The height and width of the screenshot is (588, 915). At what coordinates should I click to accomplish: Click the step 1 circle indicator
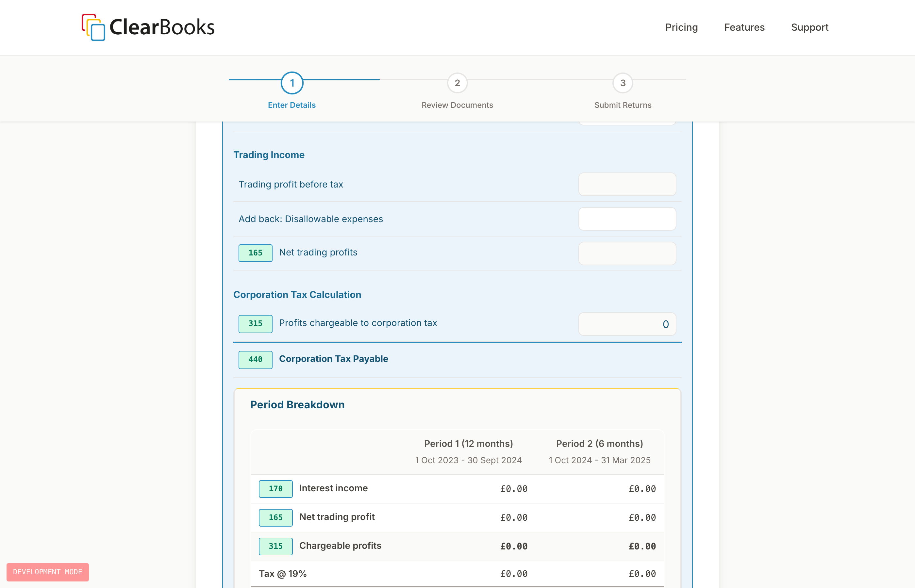(292, 82)
